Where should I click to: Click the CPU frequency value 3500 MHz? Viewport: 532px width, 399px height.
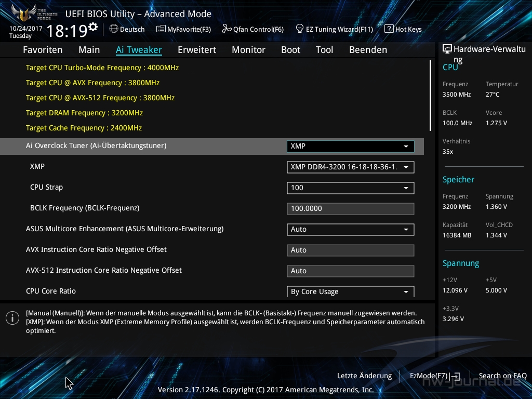(457, 95)
